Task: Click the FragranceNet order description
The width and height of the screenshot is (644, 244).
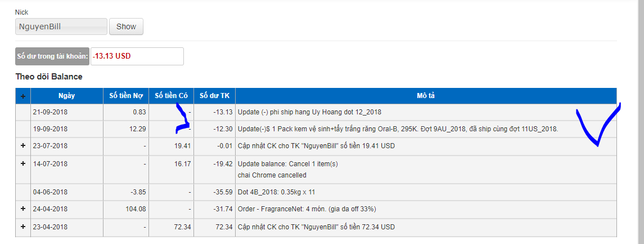Action: [x=307, y=208]
